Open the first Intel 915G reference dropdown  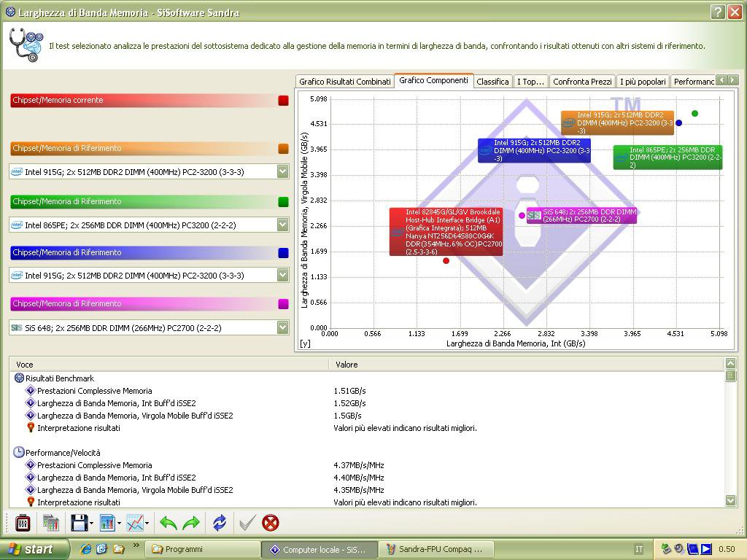[282, 171]
